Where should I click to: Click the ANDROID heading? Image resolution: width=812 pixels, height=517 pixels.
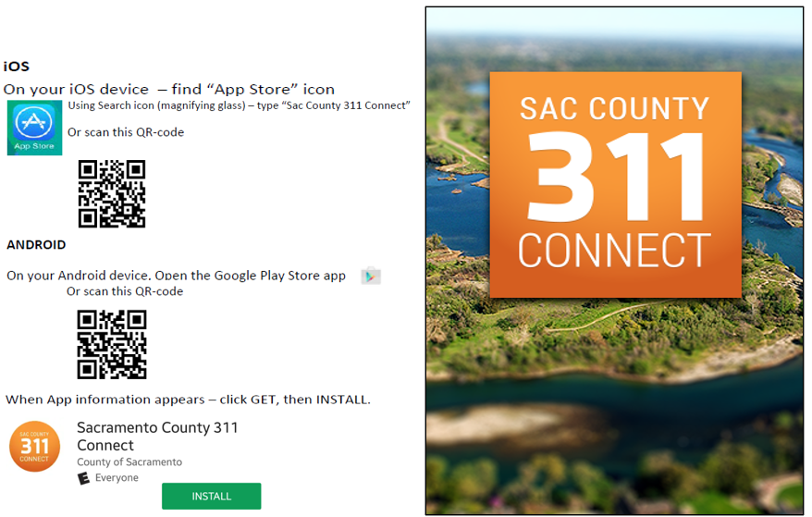click(36, 244)
